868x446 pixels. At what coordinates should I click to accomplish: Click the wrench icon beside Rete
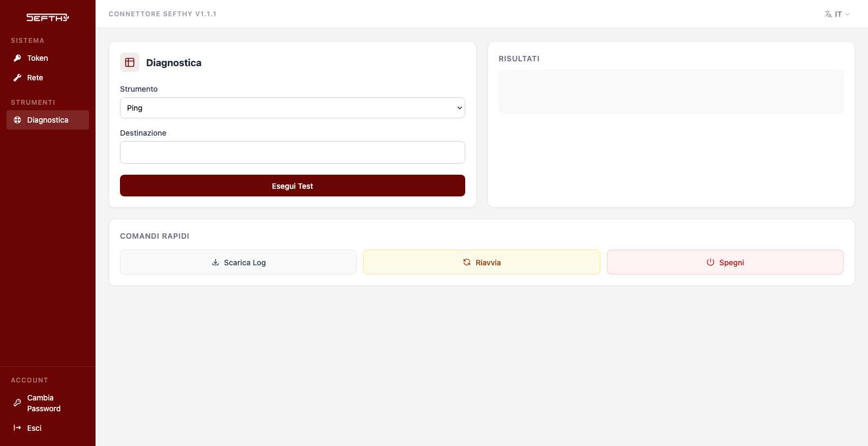pyautogui.click(x=17, y=78)
